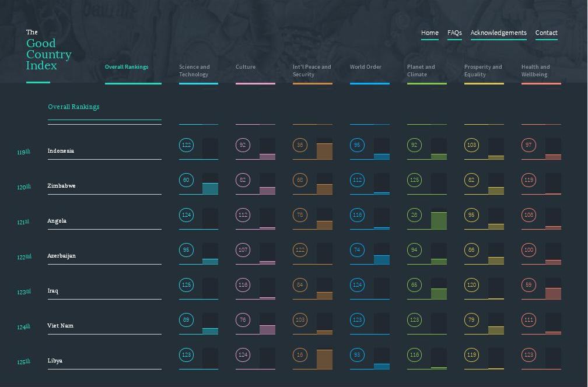Select Iraq's Health and Wellbeing rank badge 59
The width and height of the screenshot is (588, 387).
click(528, 285)
